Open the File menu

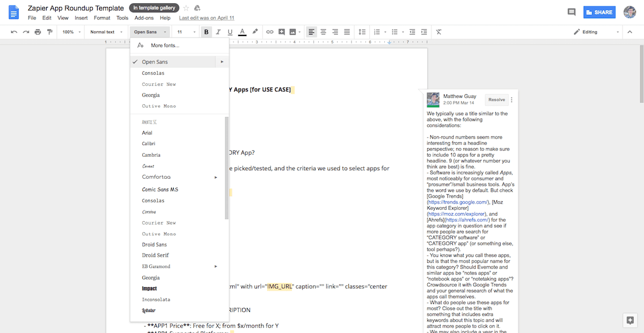point(32,18)
